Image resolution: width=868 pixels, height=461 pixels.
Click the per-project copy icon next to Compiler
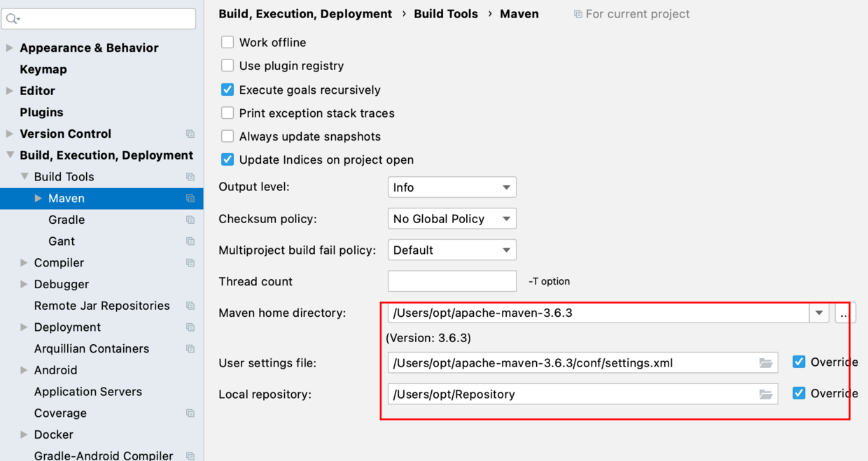click(x=190, y=263)
